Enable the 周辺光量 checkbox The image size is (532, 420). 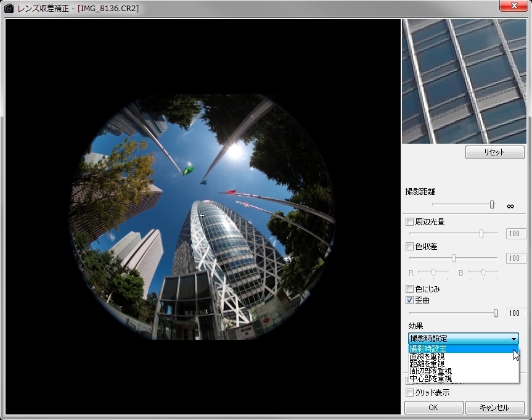point(409,221)
